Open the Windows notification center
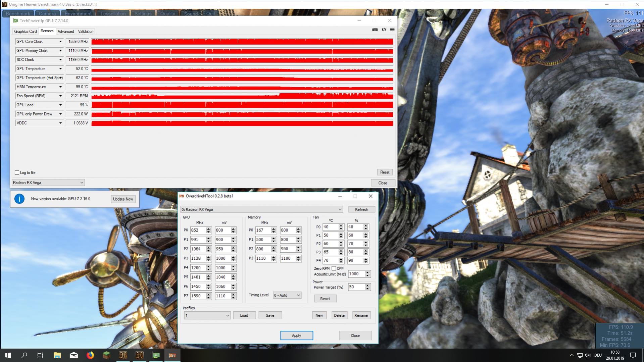The image size is (644, 362). point(633,355)
